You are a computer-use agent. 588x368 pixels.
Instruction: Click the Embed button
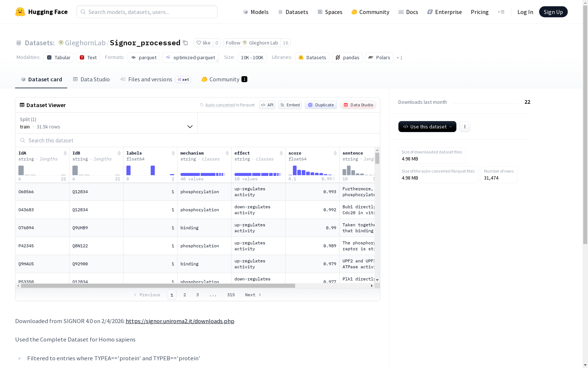tap(290, 105)
